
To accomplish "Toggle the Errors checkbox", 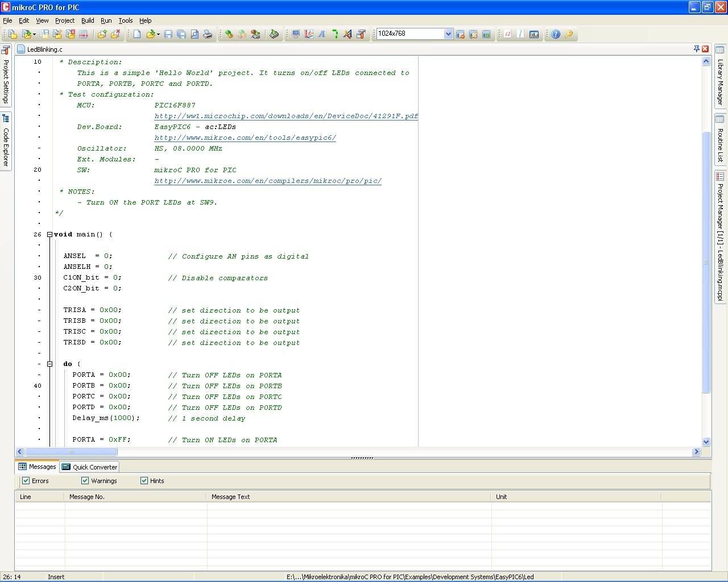I will (x=26, y=481).
